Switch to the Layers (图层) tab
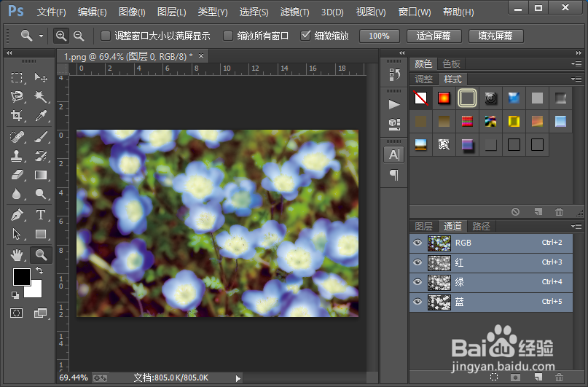Image resolution: width=588 pixels, height=387 pixels. pyautogui.click(x=424, y=226)
